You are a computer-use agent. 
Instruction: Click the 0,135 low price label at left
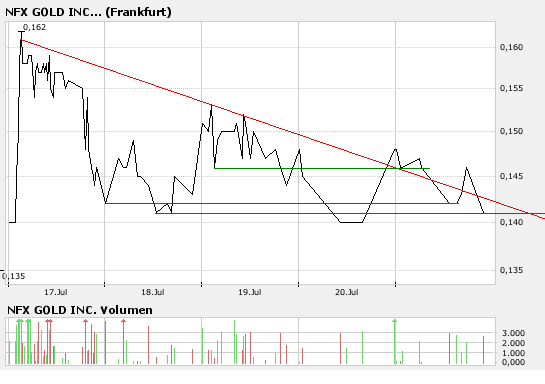pyautogui.click(x=14, y=276)
